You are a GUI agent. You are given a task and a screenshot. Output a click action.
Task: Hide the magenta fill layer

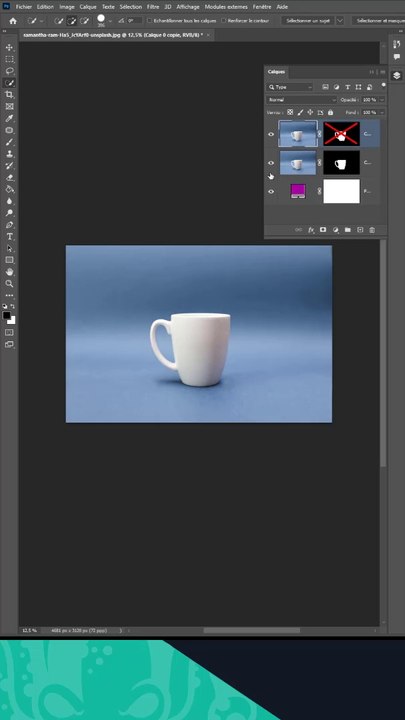pos(271,191)
